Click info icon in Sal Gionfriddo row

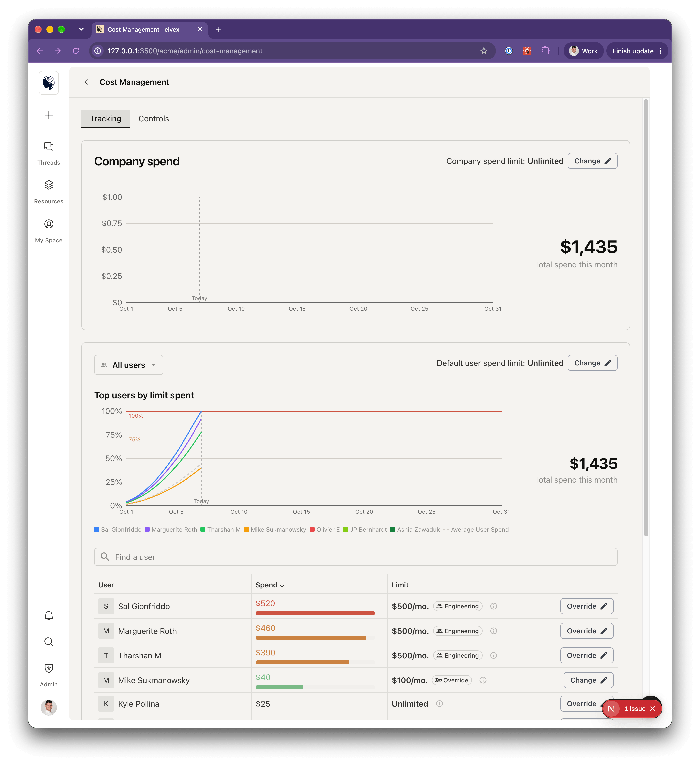tap(494, 606)
